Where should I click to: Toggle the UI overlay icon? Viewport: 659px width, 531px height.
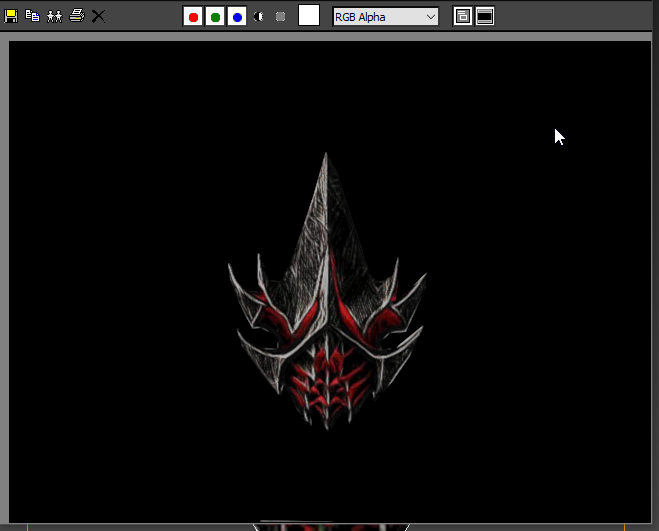point(463,17)
